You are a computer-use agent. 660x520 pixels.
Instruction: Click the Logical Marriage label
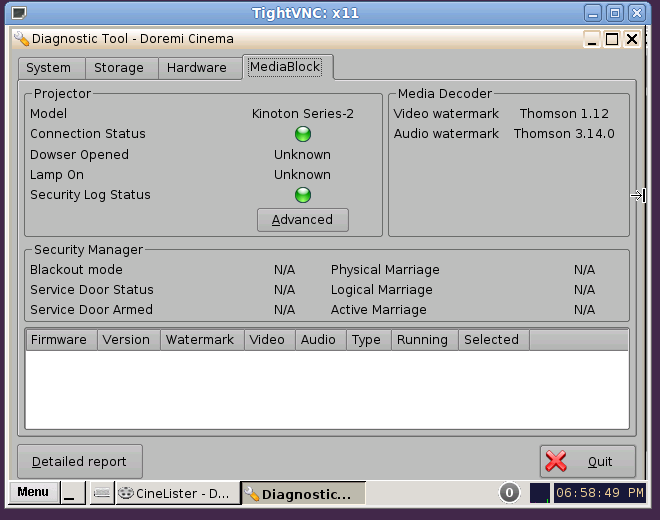tap(382, 290)
